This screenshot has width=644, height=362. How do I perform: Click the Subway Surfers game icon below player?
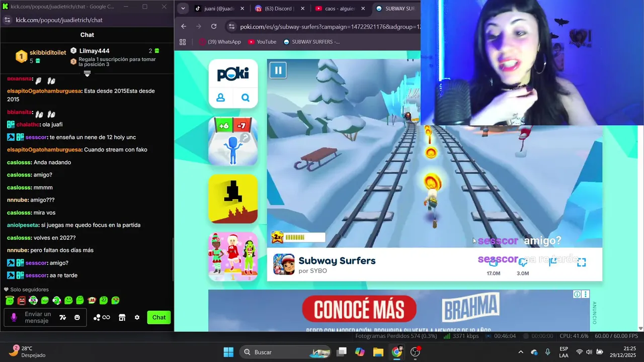[x=284, y=264]
